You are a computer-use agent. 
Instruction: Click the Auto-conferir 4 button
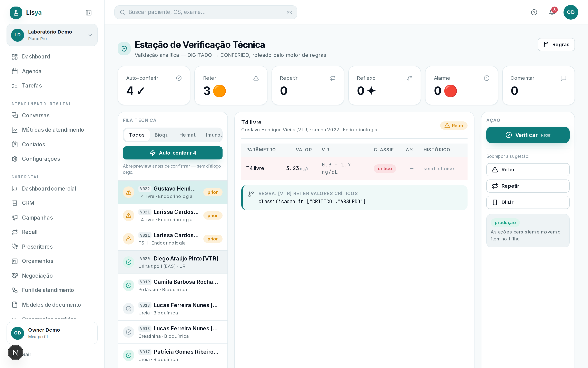173,153
